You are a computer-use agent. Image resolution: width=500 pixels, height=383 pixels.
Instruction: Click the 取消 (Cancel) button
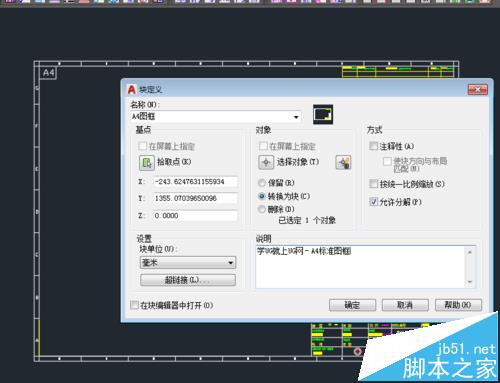coord(405,305)
